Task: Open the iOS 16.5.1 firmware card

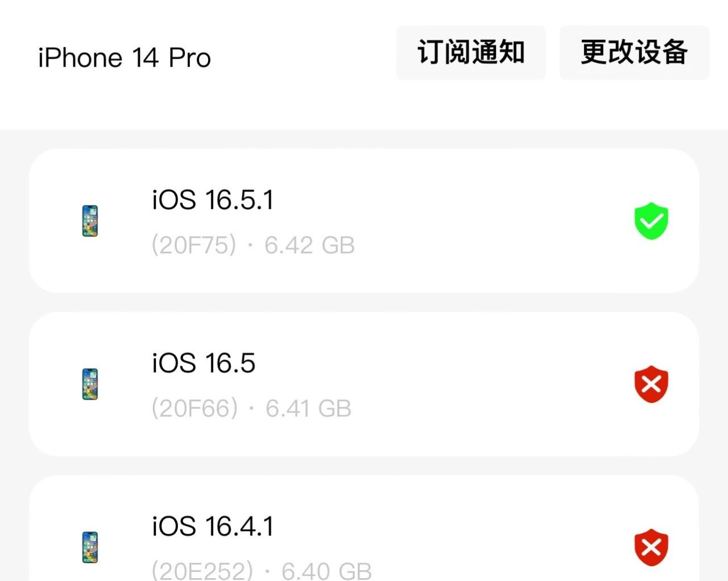Action: 364,221
